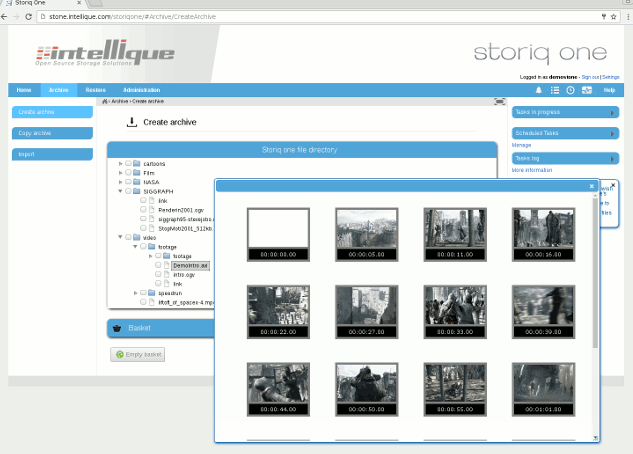Click the DemoIntro.avi file icon
The image size is (633, 454).
tap(167, 265)
